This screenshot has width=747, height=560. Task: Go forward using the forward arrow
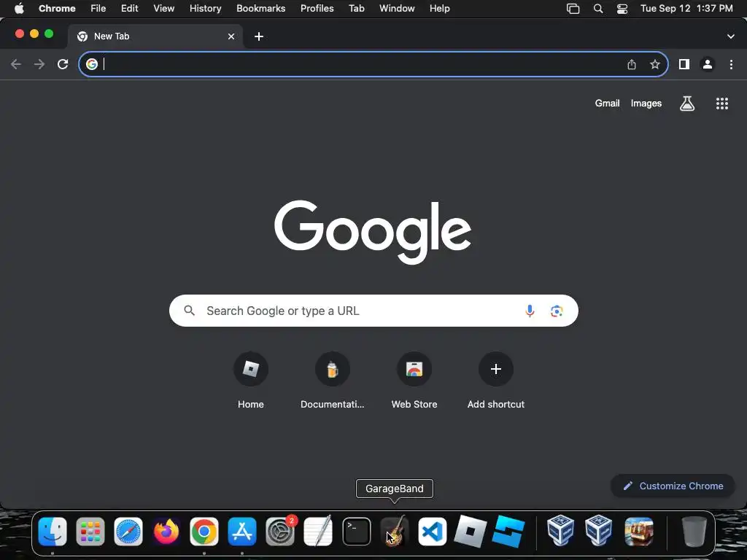39,64
